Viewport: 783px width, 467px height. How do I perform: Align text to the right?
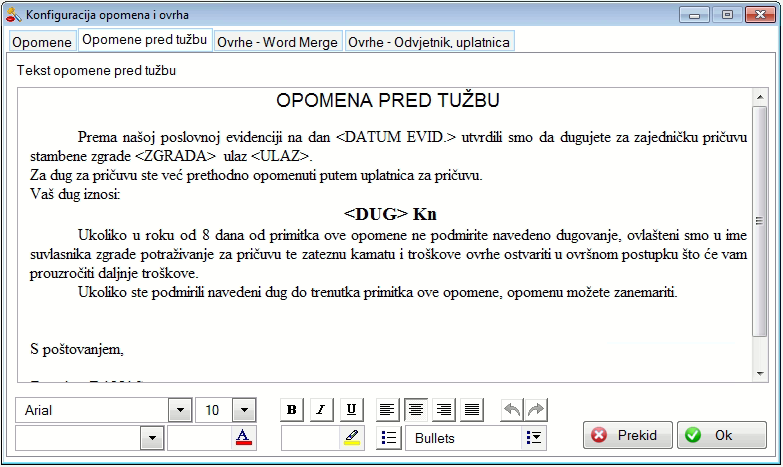[x=443, y=409]
